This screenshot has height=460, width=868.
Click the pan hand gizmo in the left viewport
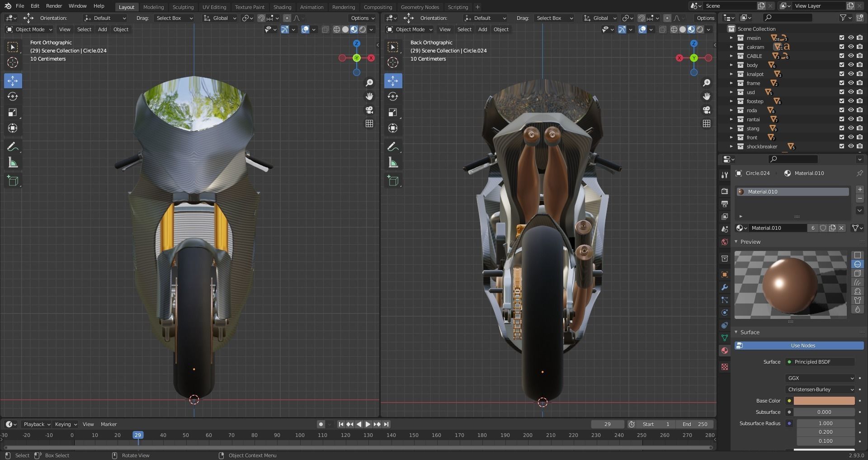click(369, 96)
